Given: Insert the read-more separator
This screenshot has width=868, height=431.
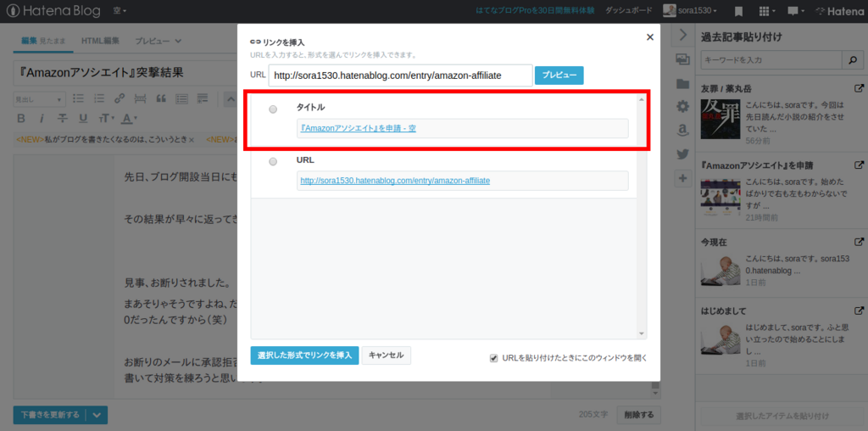Looking at the screenshot, I should pyautogui.click(x=141, y=99).
